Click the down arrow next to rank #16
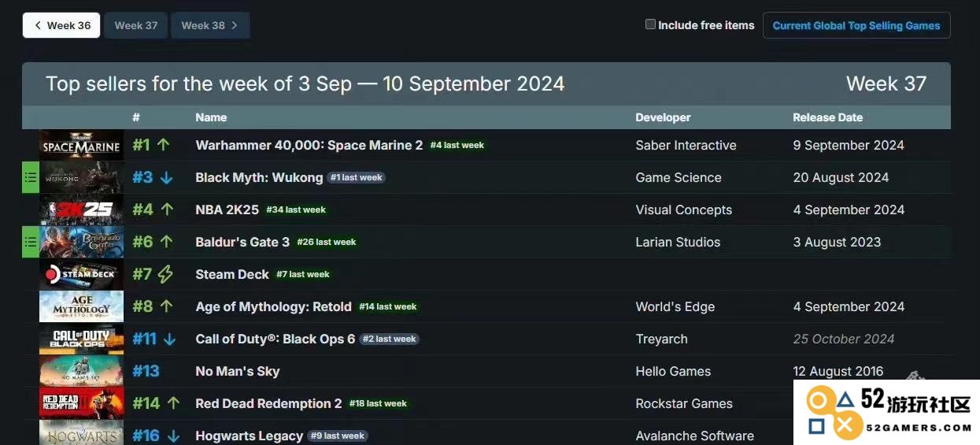This screenshot has width=980, height=445. click(x=174, y=436)
